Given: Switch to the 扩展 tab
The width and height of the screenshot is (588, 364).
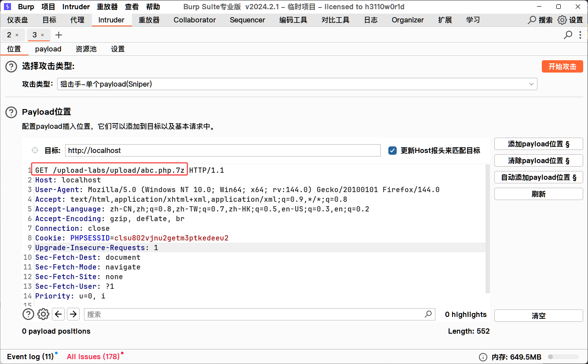Looking at the screenshot, I should point(445,20).
